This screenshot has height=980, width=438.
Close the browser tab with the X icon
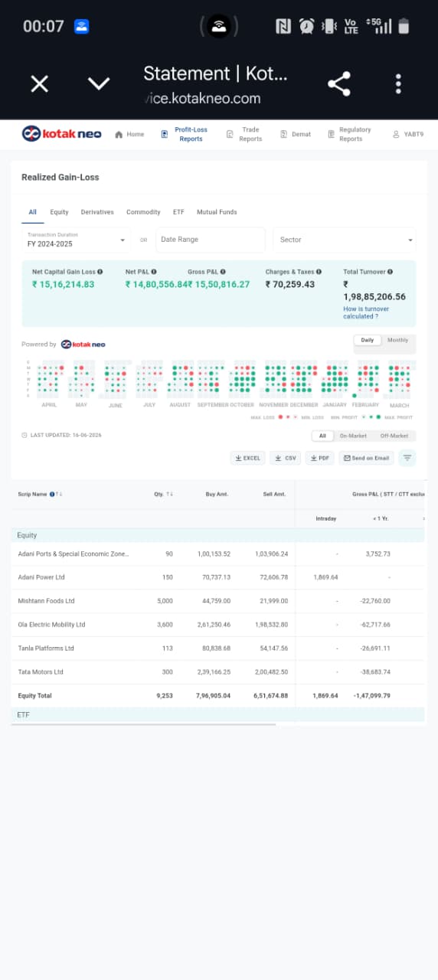click(x=39, y=83)
